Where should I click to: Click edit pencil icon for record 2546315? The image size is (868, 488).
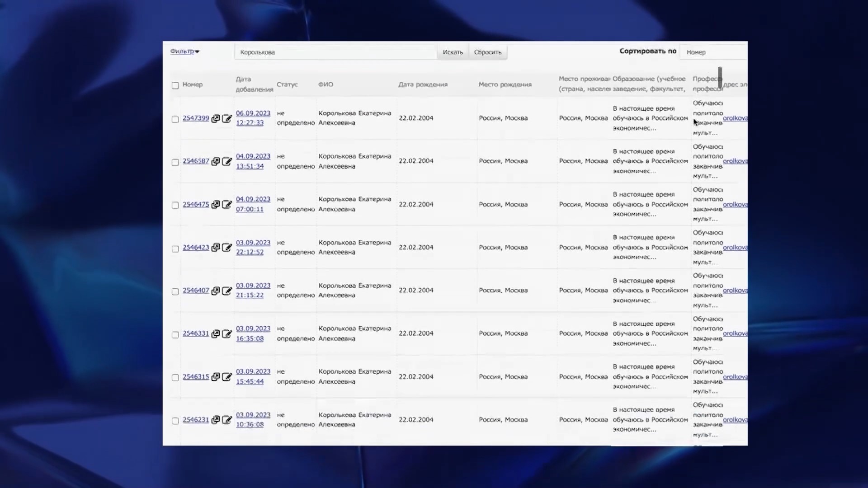[x=227, y=377]
